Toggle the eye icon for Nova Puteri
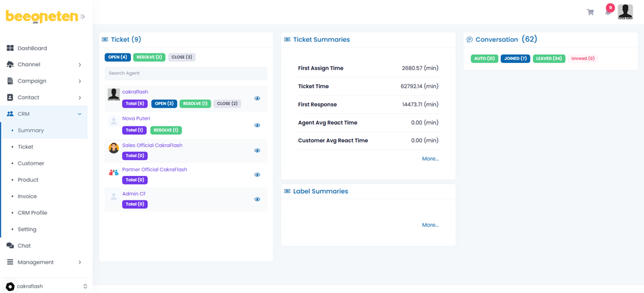 (257, 125)
